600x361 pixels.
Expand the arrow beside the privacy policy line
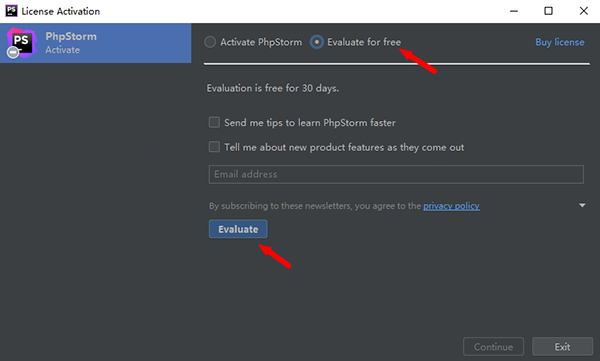pyautogui.click(x=582, y=206)
